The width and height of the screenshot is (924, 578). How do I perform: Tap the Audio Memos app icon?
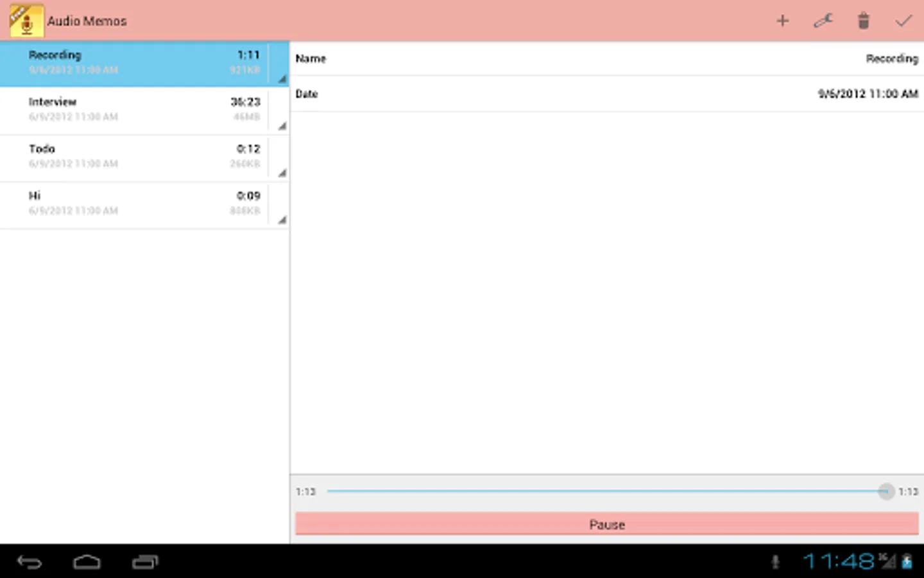click(x=26, y=21)
